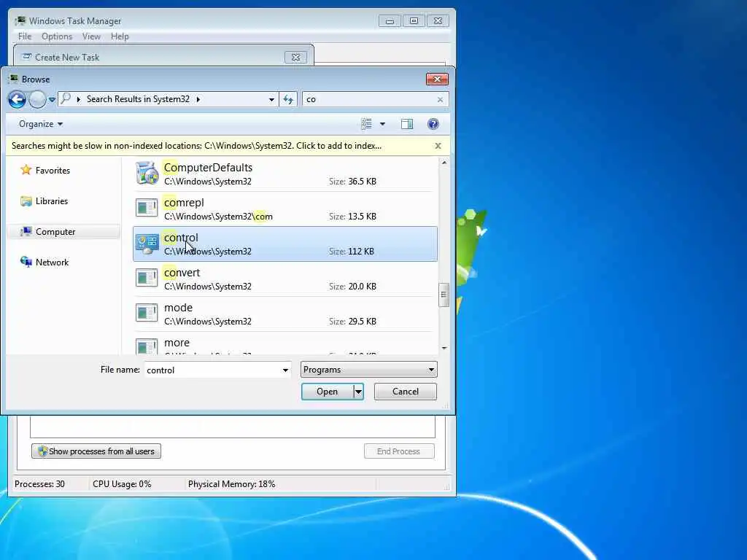Click the Cancel button
The width and height of the screenshot is (747, 560).
406,392
